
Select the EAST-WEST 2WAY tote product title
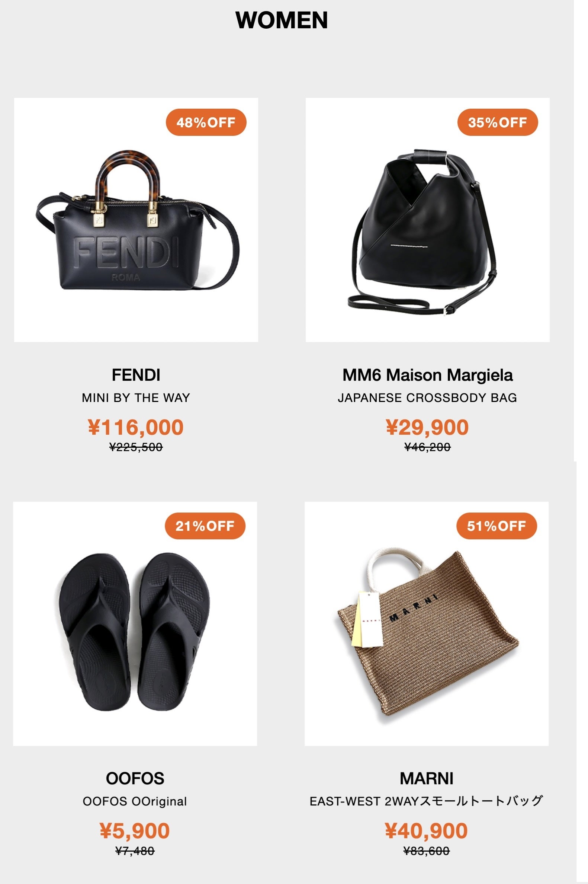[x=426, y=801]
